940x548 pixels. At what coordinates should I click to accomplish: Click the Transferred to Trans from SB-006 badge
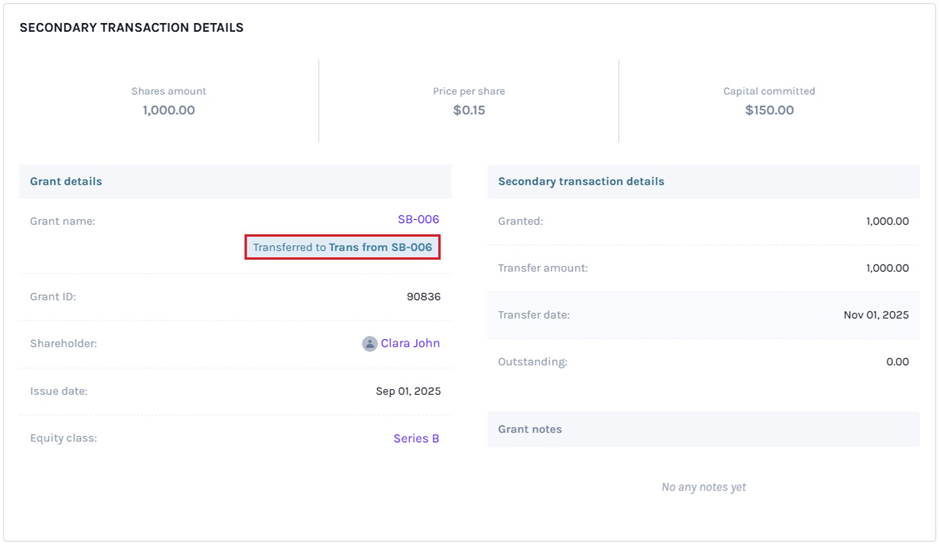click(x=342, y=248)
